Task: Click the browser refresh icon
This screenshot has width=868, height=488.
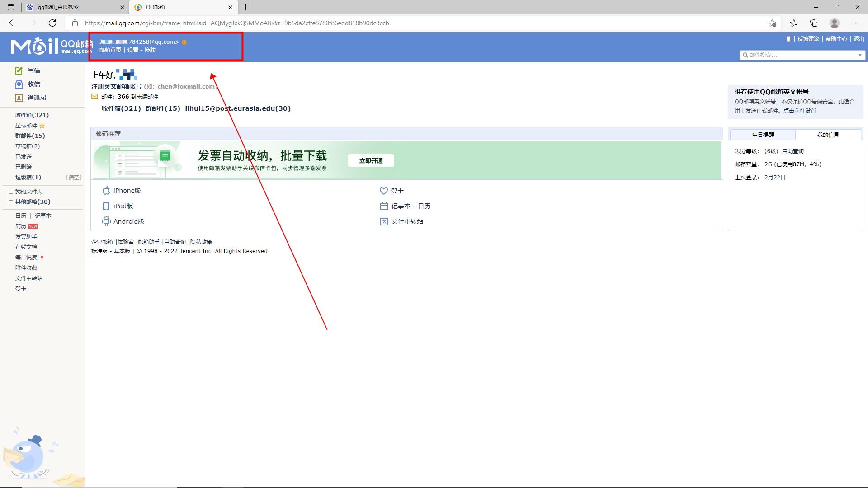Action: click(x=52, y=23)
